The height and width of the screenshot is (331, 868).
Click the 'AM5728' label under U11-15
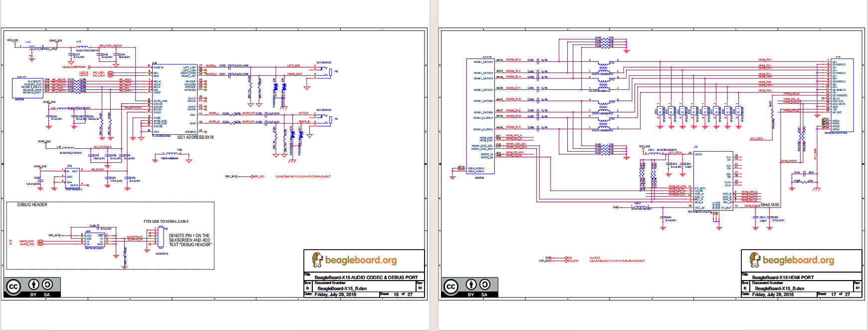pyautogui.click(x=479, y=178)
